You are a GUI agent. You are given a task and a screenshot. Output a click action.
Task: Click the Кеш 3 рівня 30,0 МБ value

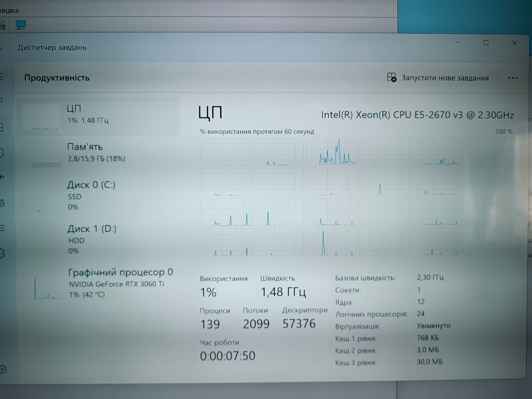(430, 361)
